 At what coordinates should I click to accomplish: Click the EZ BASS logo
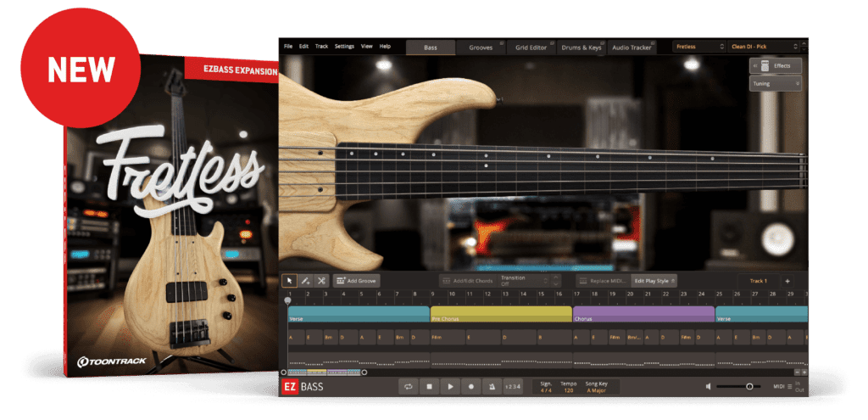point(303,387)
